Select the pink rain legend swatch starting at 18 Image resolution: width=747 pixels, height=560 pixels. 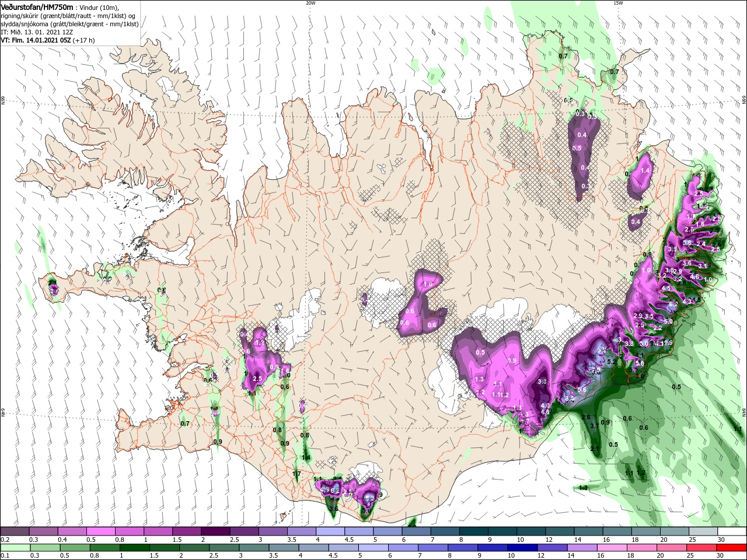coord(644,548)
